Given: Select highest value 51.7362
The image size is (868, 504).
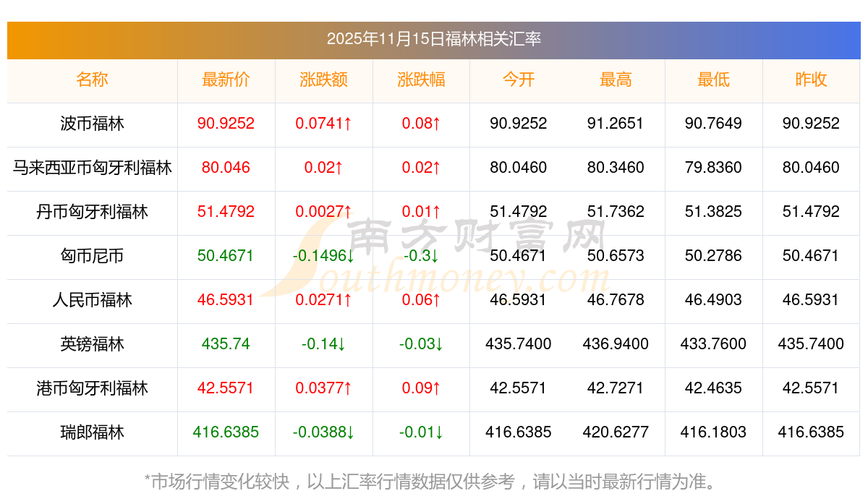Looking at the screenshot, I should 616,212.
